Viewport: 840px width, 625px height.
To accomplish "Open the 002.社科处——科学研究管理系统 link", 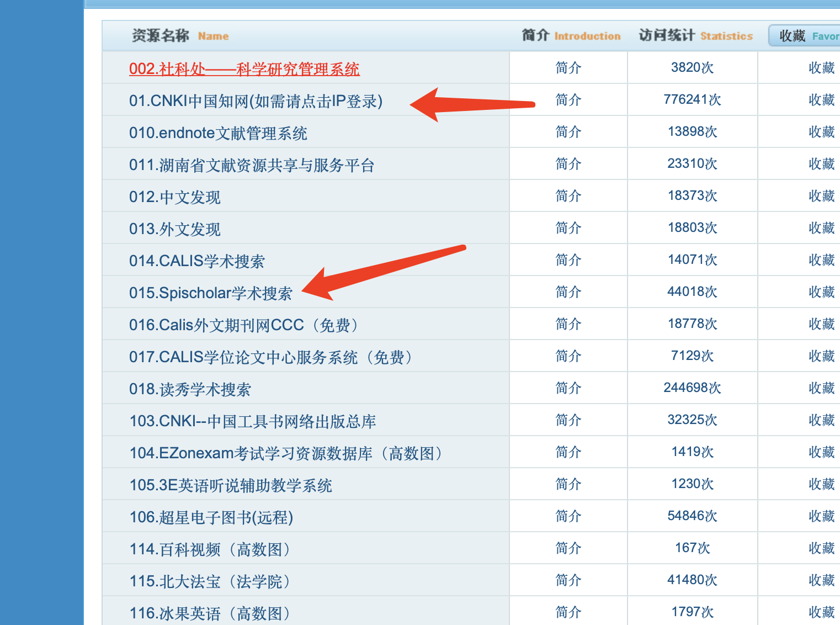I will (244, 69).
